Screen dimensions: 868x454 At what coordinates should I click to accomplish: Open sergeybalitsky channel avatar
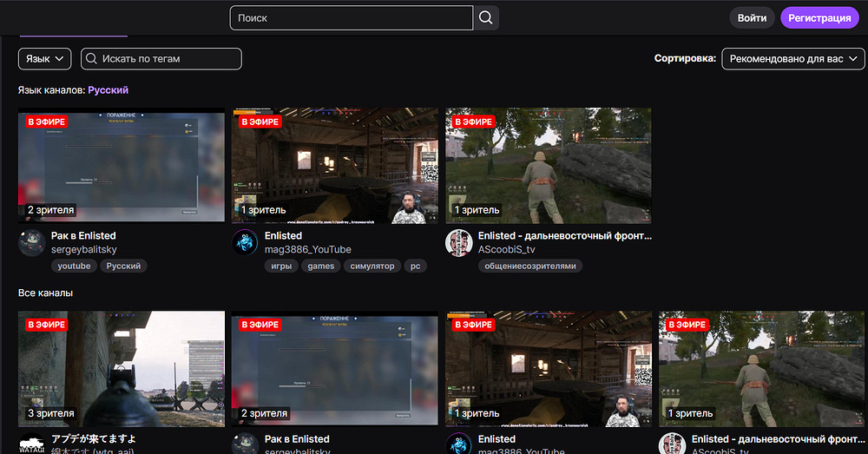click(x=31, y=243)
